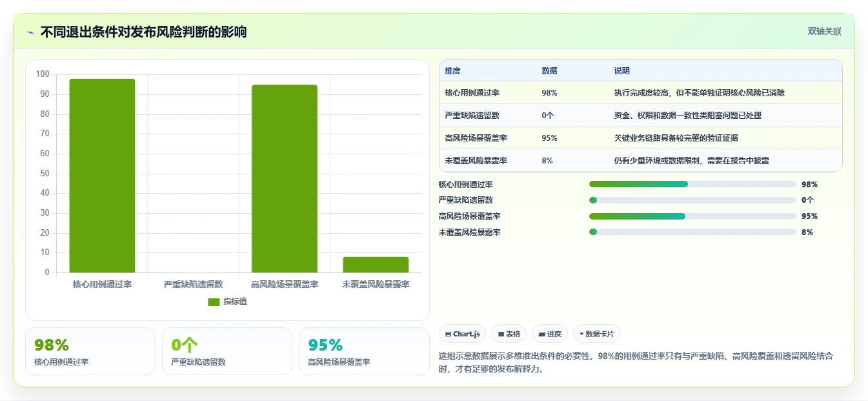
Task: Open the Chart.js chip
Action: pyautogui.click(x=462, y=334)
